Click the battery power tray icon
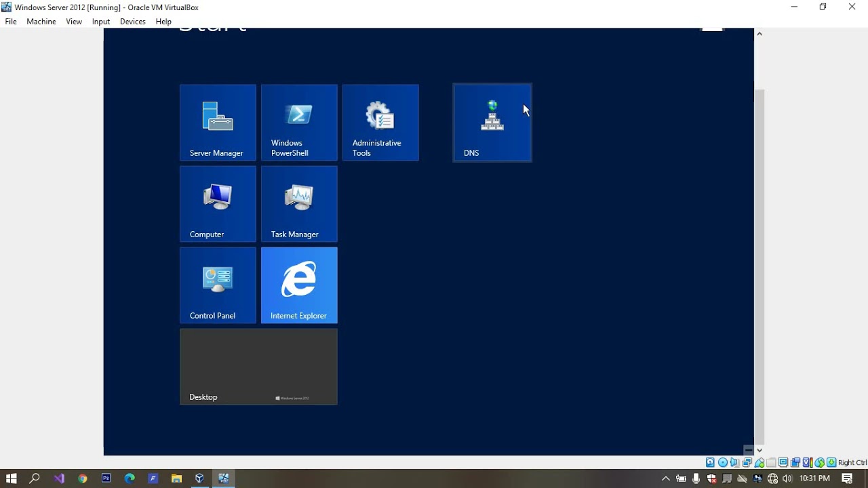868x488 pixels. coord(682,479)
